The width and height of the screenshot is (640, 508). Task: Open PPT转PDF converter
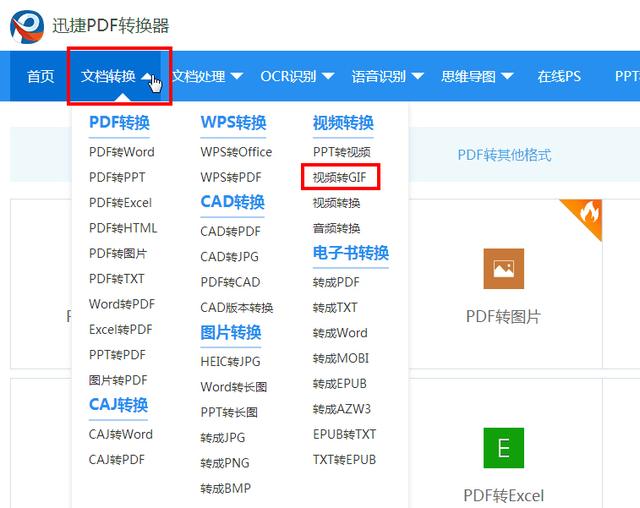pos(117,355)
